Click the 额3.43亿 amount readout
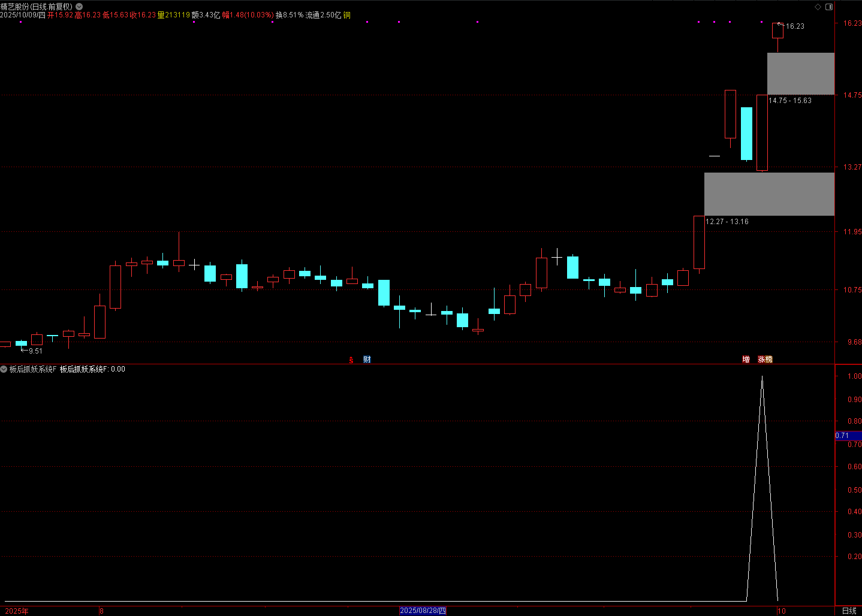The image size is (862, 616). [206, 15]
